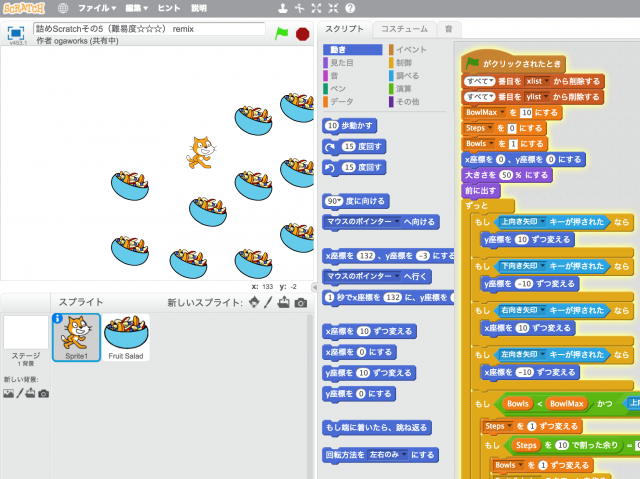Open the ファイル menu
This screenshot has height=479, width=640.
coord(97,8)
